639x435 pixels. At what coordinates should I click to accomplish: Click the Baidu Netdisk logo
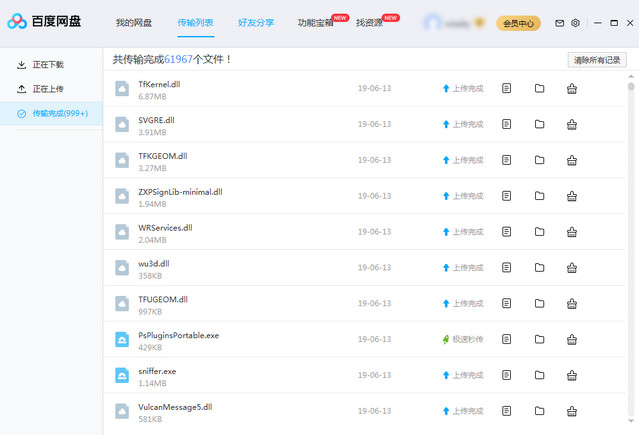click(x=46, y=22)
